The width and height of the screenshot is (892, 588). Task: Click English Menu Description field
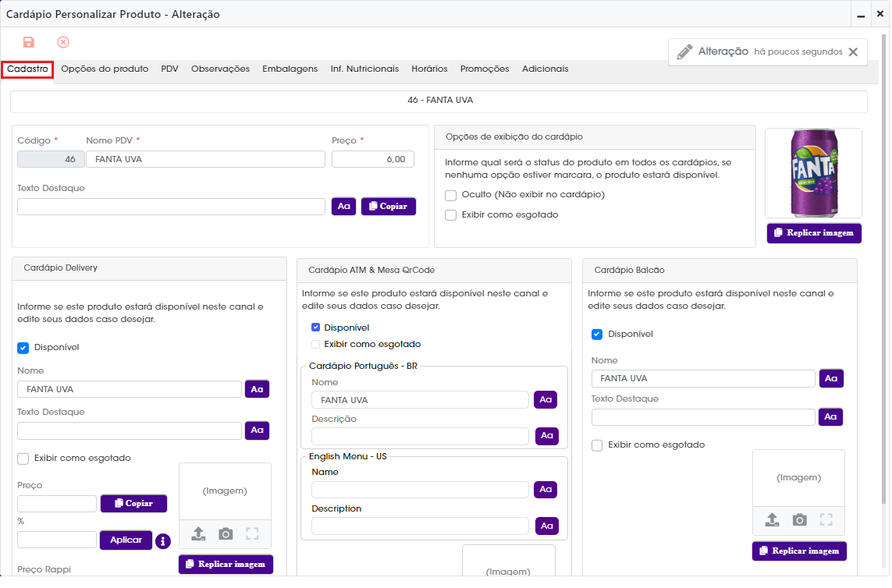(420, 526)
